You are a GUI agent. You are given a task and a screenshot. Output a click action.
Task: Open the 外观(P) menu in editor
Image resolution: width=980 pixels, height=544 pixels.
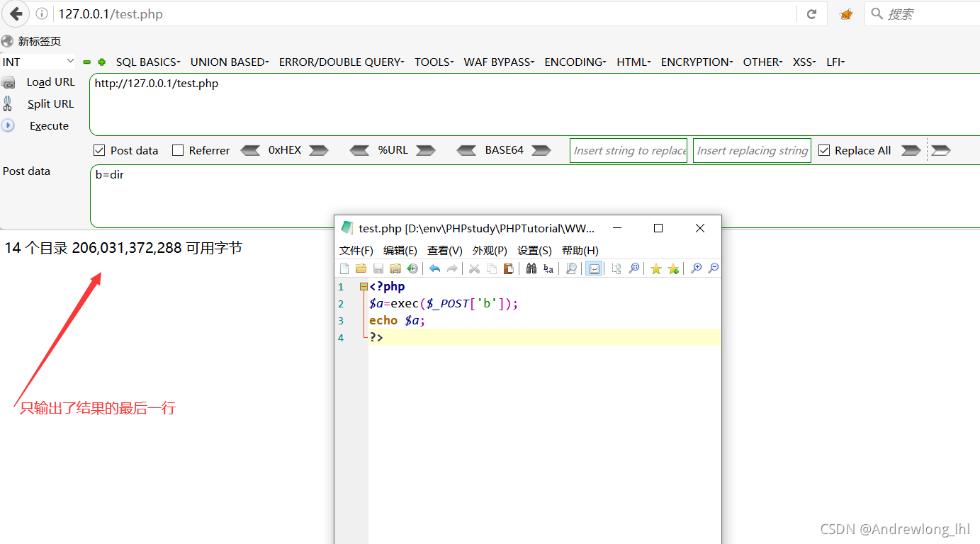click(490, 251)
